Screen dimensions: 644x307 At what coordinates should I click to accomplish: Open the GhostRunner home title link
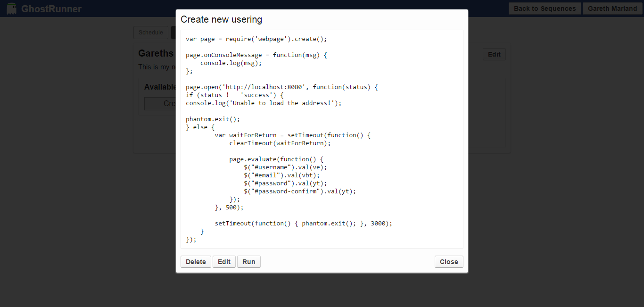tap(51, 9)
